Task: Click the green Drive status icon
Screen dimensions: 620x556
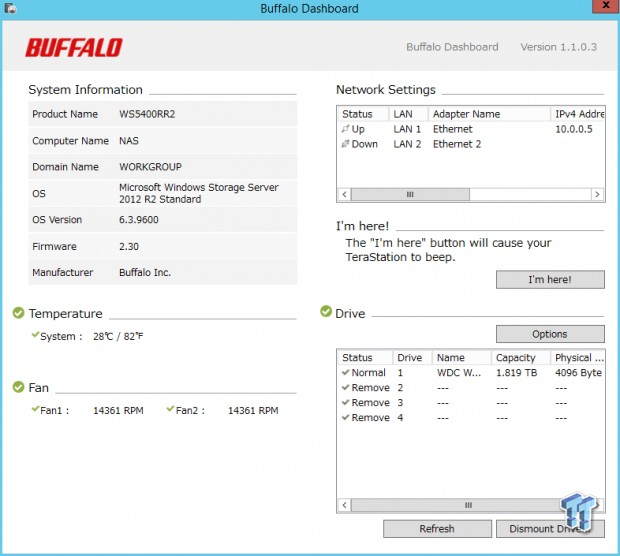Action: pos(326,311)
